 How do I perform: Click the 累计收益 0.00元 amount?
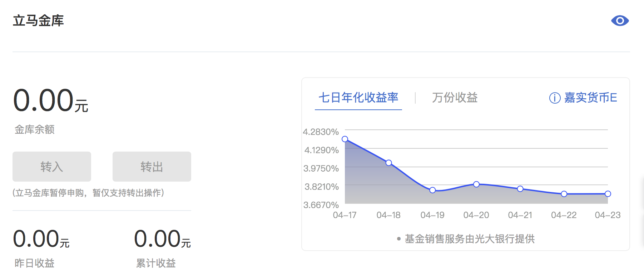click(x=163, y=239)
